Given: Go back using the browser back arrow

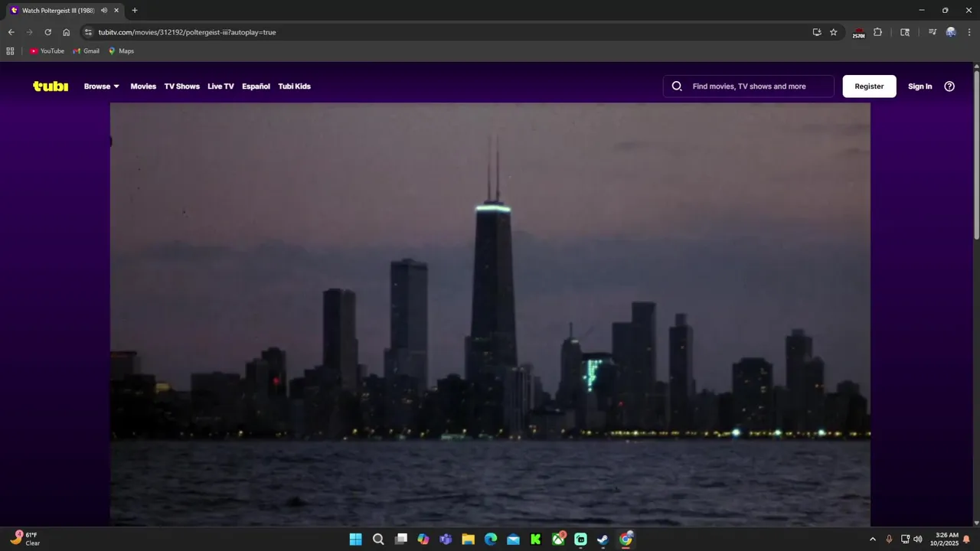Looking at the screenshot, I should (11, 32).
